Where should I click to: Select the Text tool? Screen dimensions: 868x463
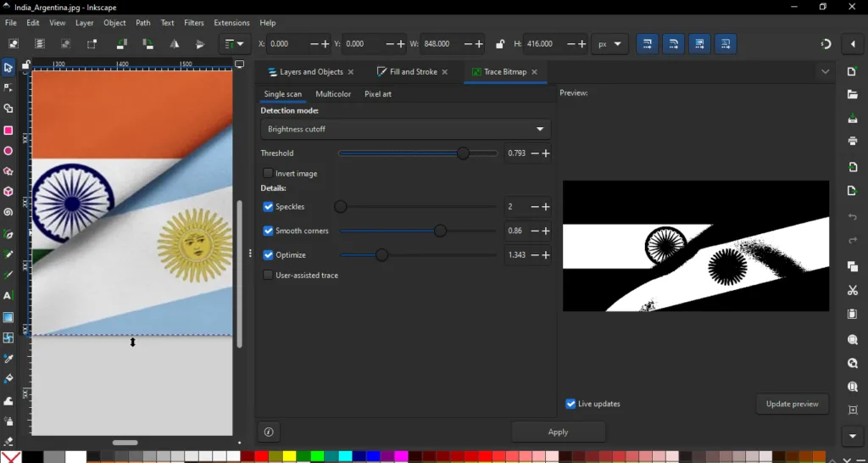click(8, 296)
